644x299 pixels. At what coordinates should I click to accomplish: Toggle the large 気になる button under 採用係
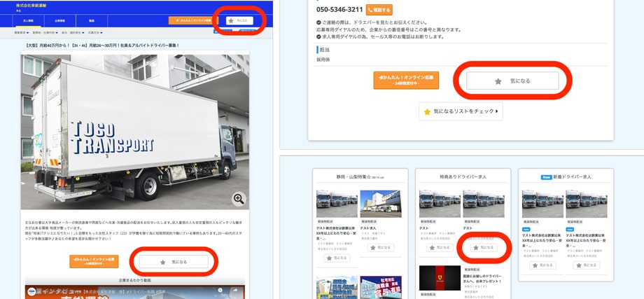point(512,81)
